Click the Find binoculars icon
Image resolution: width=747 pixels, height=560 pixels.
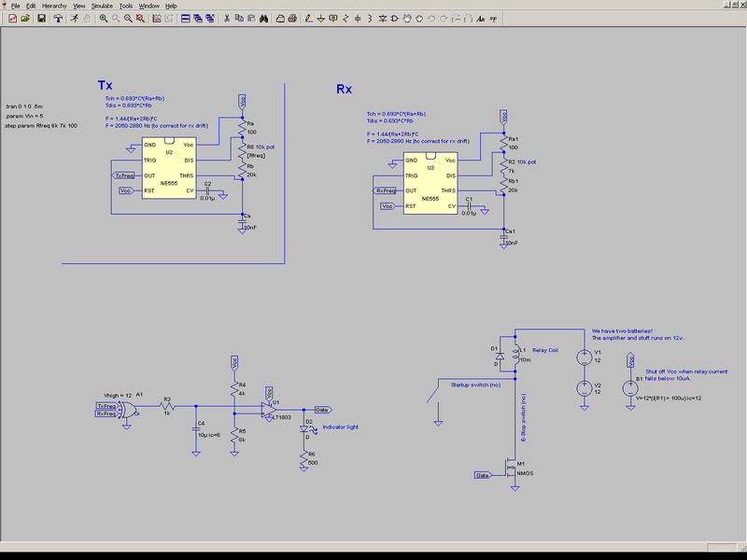pyautogui.click(x=265, y=19)
